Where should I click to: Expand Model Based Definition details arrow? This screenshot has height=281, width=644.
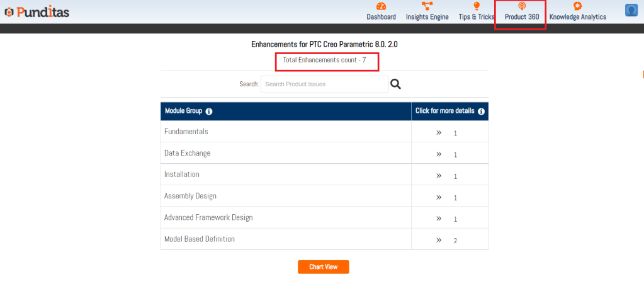pyautogui.click(x=439, y=240)
